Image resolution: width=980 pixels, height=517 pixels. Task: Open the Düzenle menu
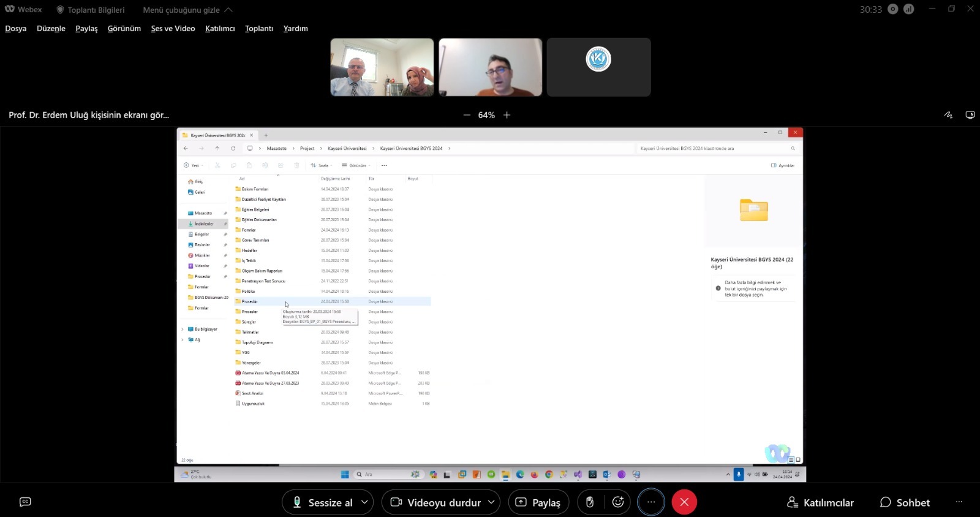coord(51,28)
